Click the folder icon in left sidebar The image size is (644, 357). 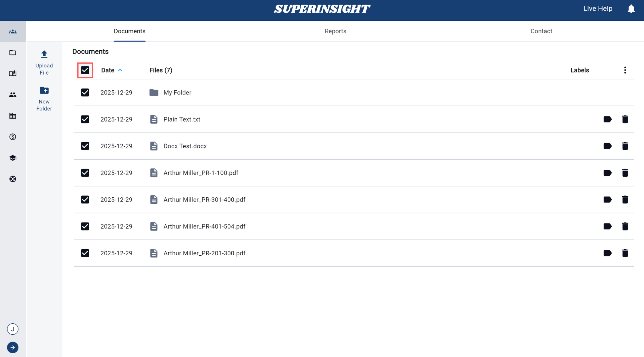pos(13,53)
